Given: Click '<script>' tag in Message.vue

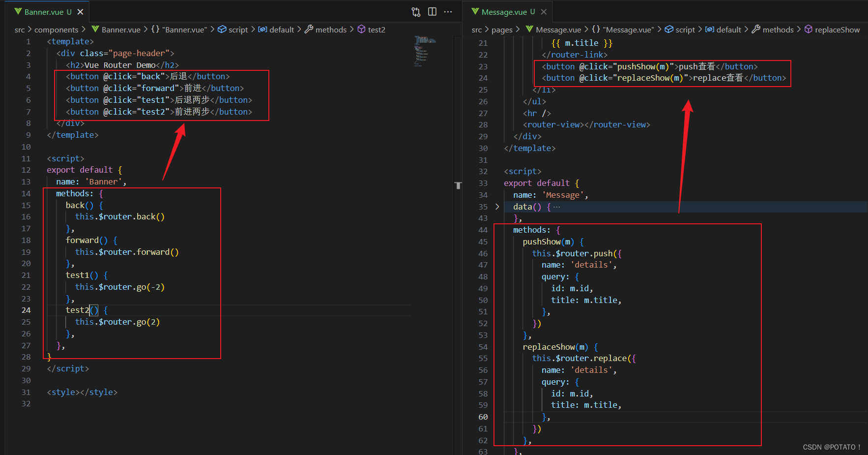Looking at the screenshot, I should tap(522, 171).
